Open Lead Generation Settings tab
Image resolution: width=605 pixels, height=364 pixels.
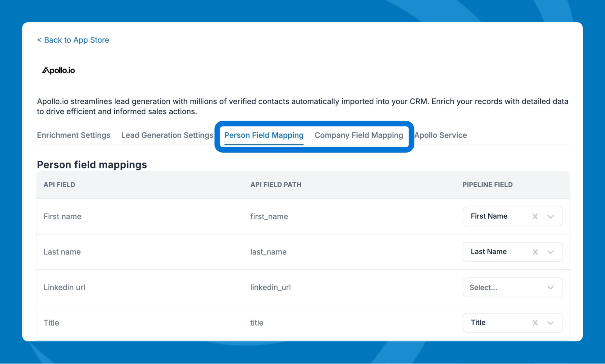[x=167, y=135]
